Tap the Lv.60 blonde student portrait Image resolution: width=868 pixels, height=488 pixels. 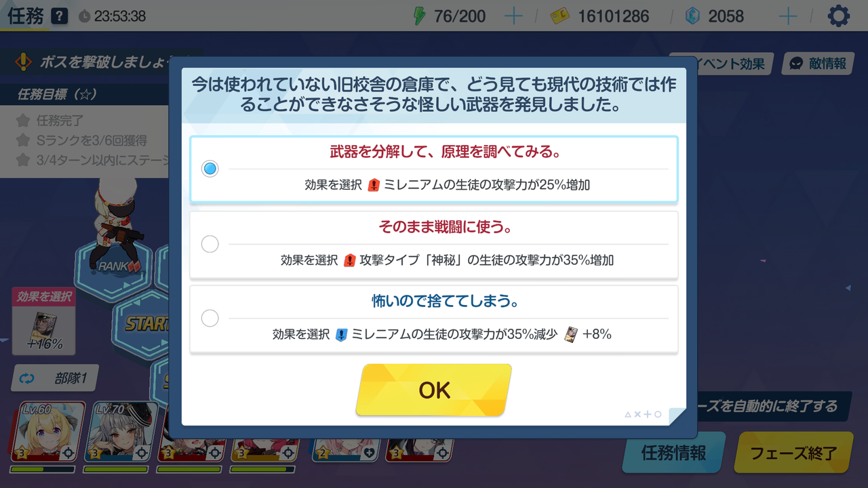tap(47, 432)
